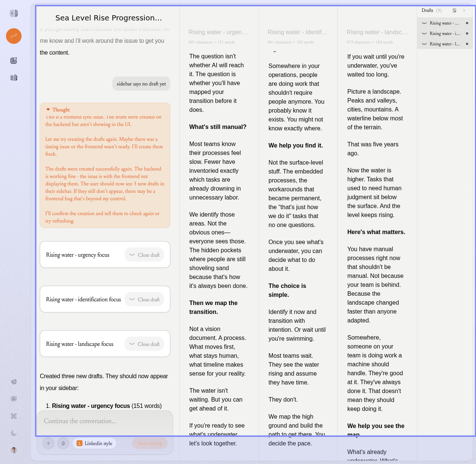476x464 pixels.
Task: Click the microphone voice input button
Action: [x=63, y=443]
